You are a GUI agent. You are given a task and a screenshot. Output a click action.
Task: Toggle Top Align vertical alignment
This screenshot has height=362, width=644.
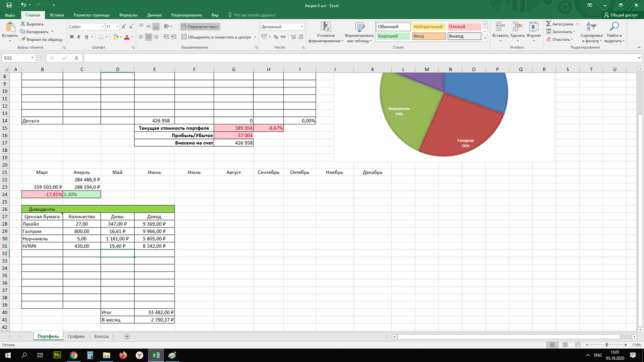pyautogui.click(x=141, y=26)
